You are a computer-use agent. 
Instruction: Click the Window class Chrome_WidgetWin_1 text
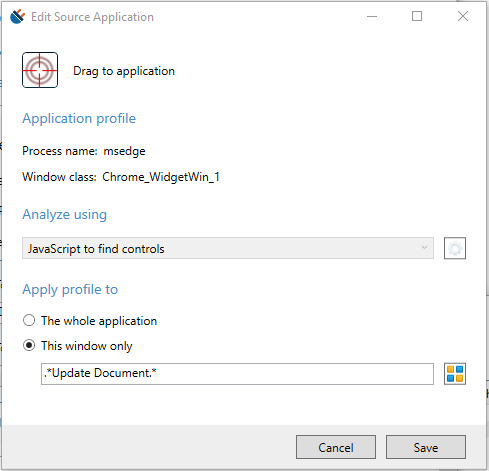[121, 177]
